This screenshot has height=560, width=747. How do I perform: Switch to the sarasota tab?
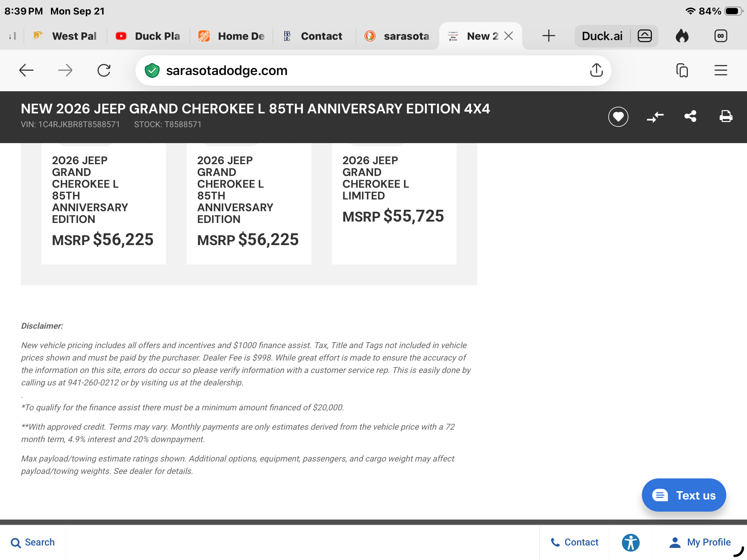coord(397,36)
